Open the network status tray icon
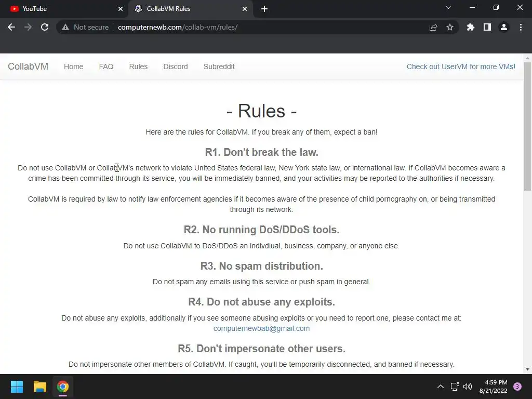 pos(455,387)
